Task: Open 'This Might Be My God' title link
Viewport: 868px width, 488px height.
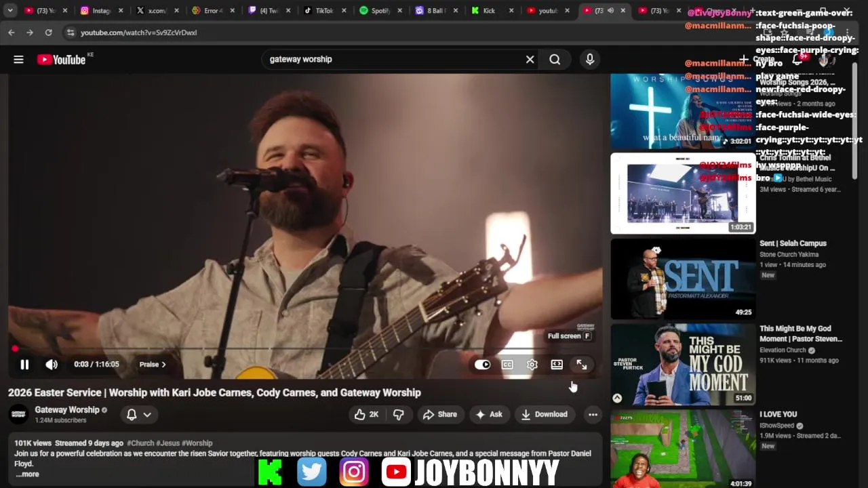Action: (800, 333)
